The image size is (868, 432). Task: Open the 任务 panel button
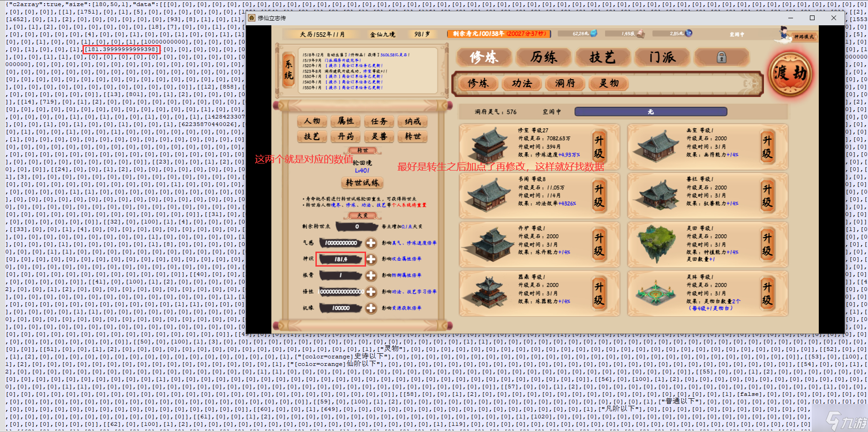coord(379,121)
